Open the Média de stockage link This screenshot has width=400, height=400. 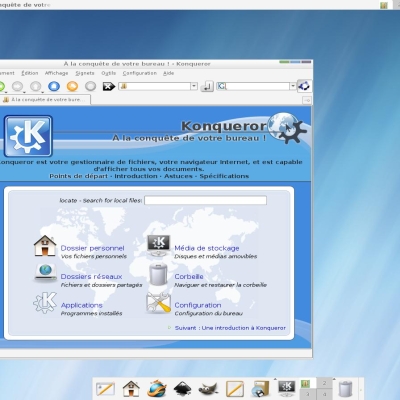[x=207, y=248]
